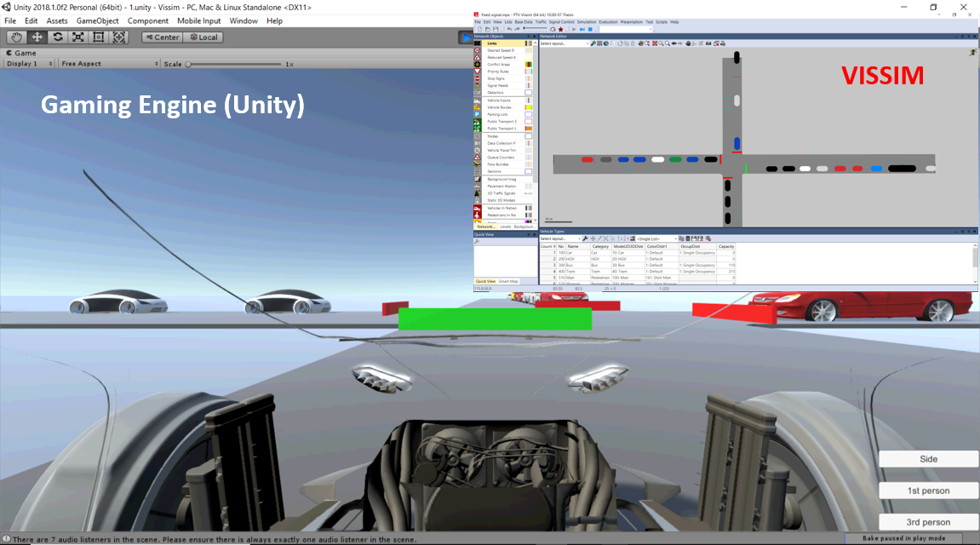This screenshot has width=980, height=545.
Task: Click the Stop Signs network object icon
Action: (478, 78)
